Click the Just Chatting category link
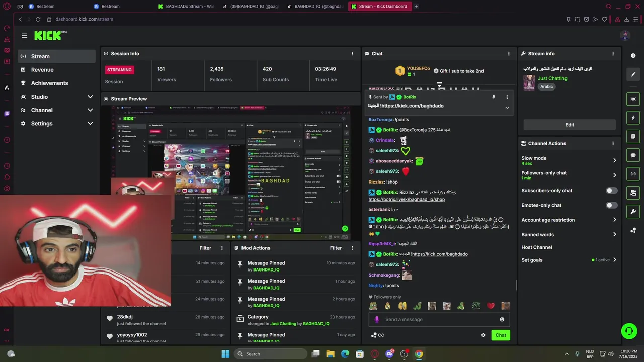This screenshot has height=362, width=644. 552,78
